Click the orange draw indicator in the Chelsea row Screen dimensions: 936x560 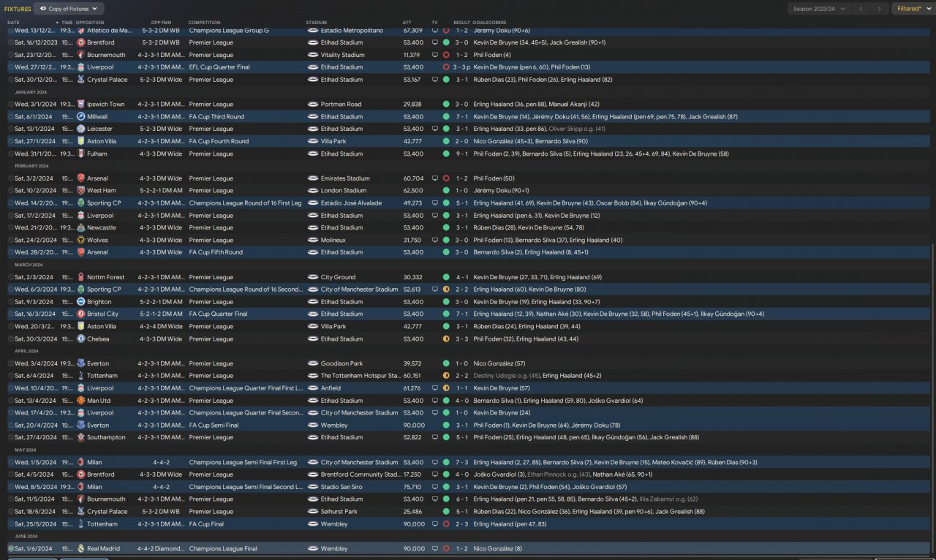coord(446,338)
